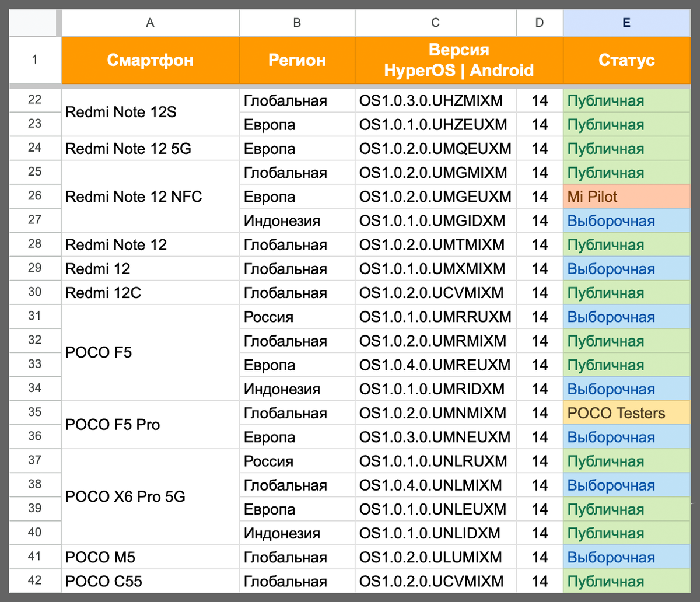The height and width of the screenshot is (602, 700).
Task: Select row number 35
Action: click(35, 413)
